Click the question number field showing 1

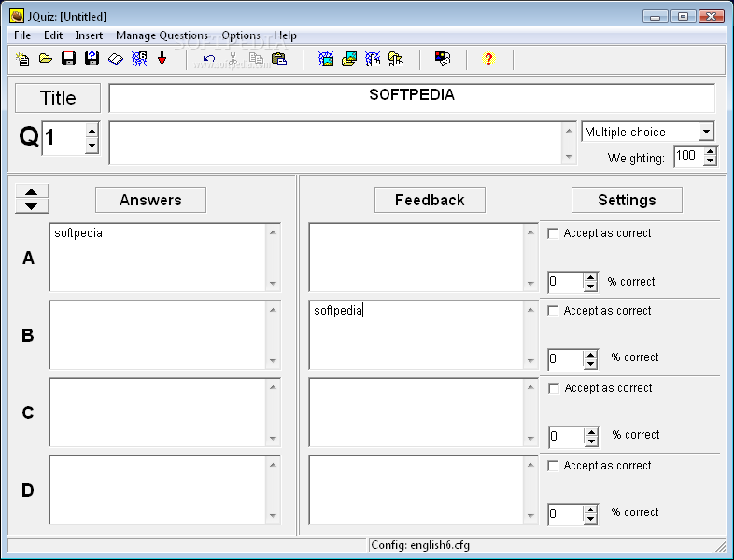coord(64,138)
